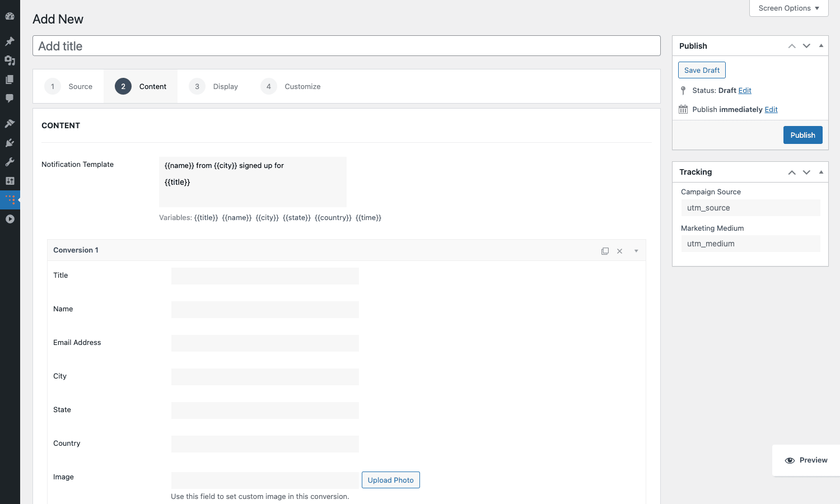Edit the draft status link
The width and height of the screenshot is (840, 504).
[x=745, y=90]
